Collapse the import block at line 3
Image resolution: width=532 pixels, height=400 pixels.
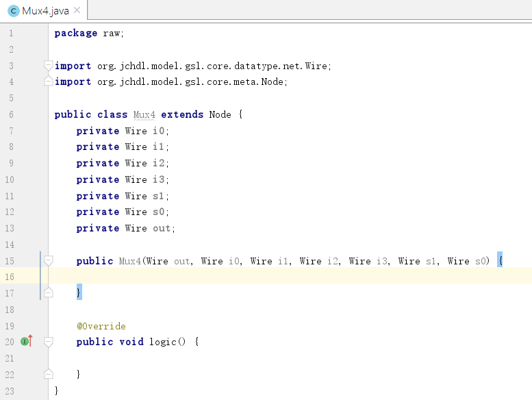[48, 66]
